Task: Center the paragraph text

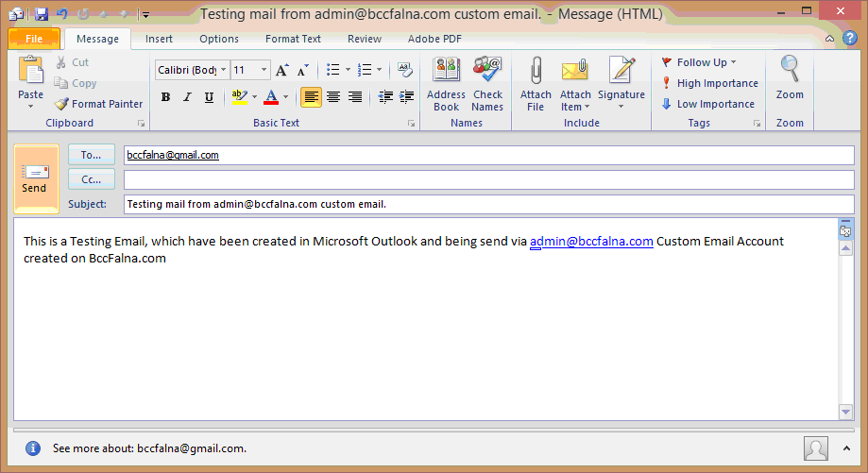Action: click(x=332, y=97)
